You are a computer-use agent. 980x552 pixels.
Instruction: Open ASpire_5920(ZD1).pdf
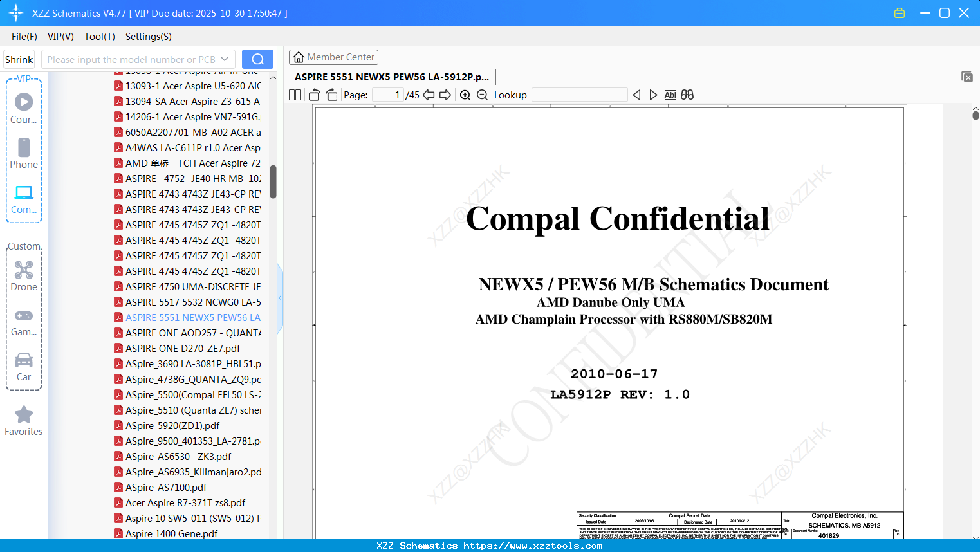tap(172, 425)
